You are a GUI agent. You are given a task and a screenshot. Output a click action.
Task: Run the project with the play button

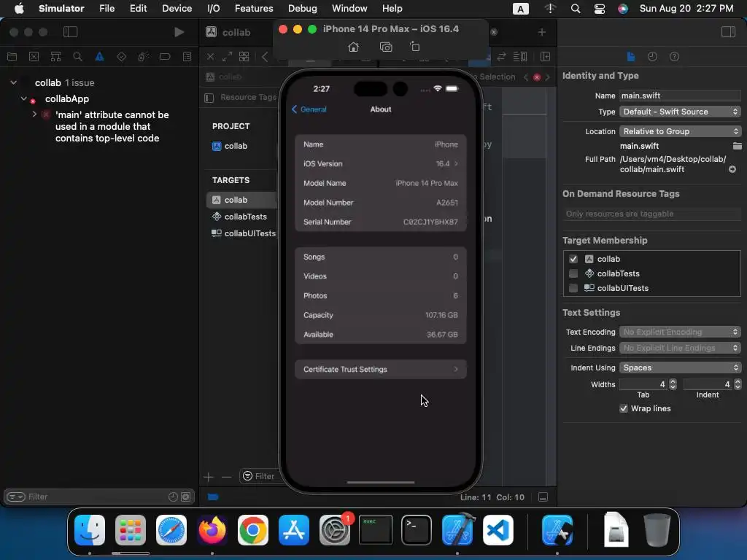pyautogui.click(x=179, y=32)
